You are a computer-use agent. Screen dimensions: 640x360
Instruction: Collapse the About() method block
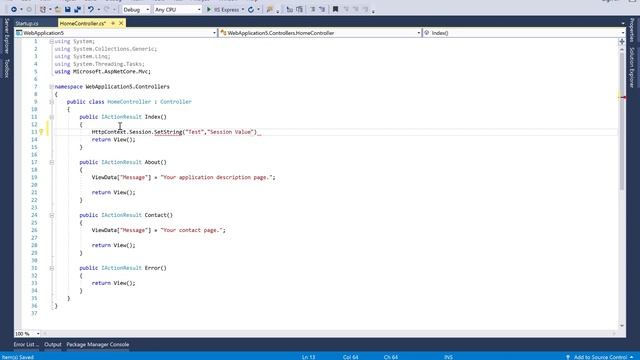pyautogui.click(x=51, y=162)
